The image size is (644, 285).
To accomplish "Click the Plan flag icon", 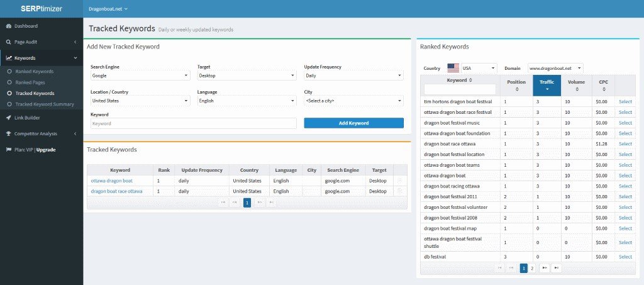I will click(x=9, y=150).
